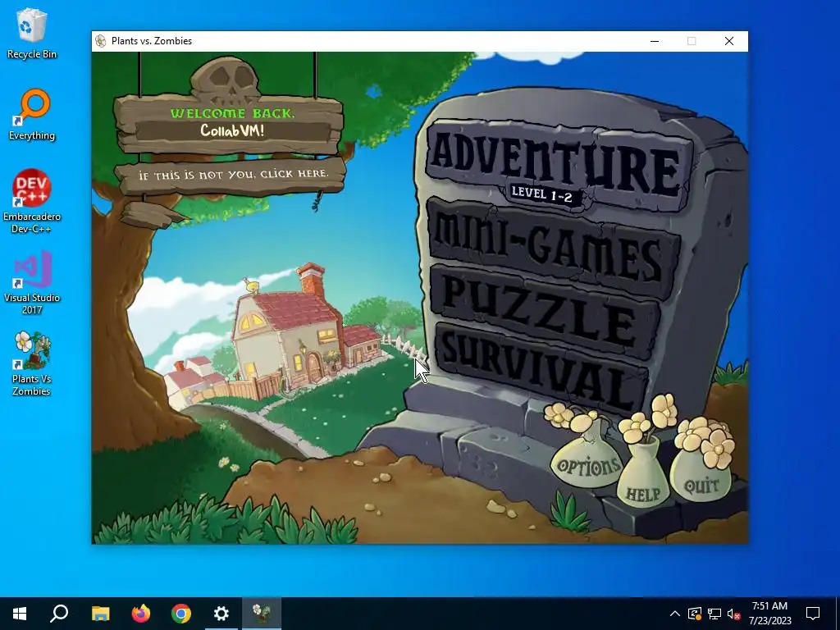Image resolution: width=840 pixels, height=630 pixels.
Task: Launch Google Chrome from the taskbar
Action: point(181,614)
